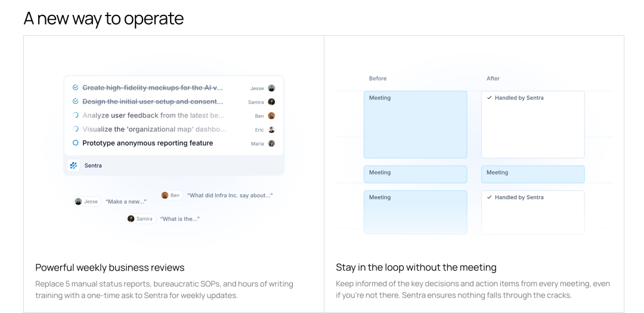Click Eric's avatar in the task list
The width and height of the screenshot is (644, 313).
[x=271, y=129]
